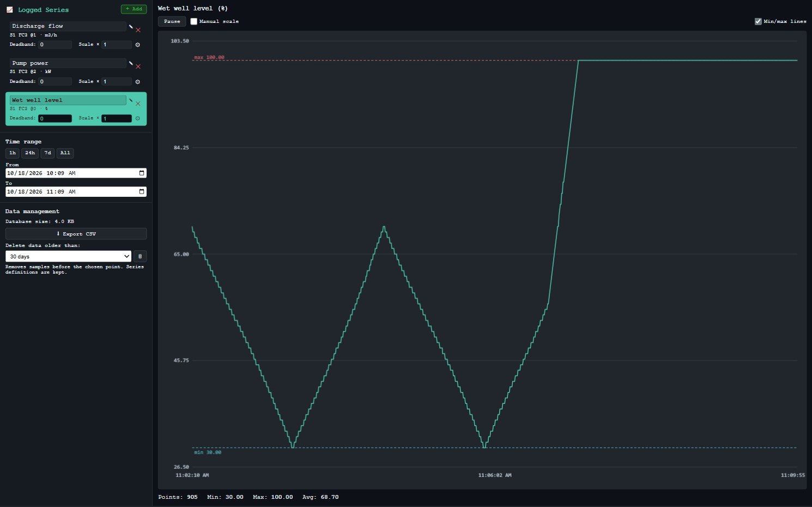Image resolution: width=812 pixels, height=507 pixels.
Task: Click the From date-time field
Action: (x=76, y=173)
